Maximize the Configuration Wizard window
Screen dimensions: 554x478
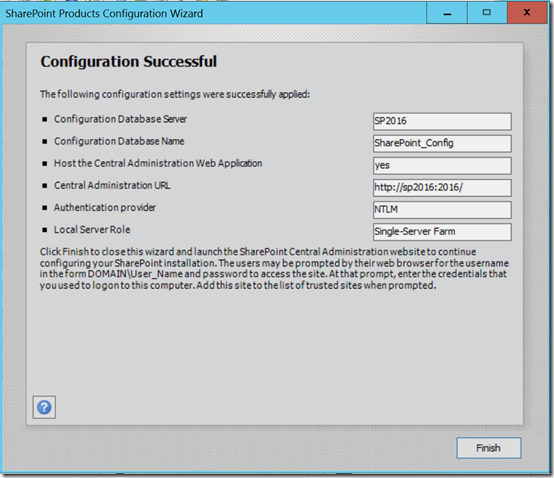coord(487,13)
